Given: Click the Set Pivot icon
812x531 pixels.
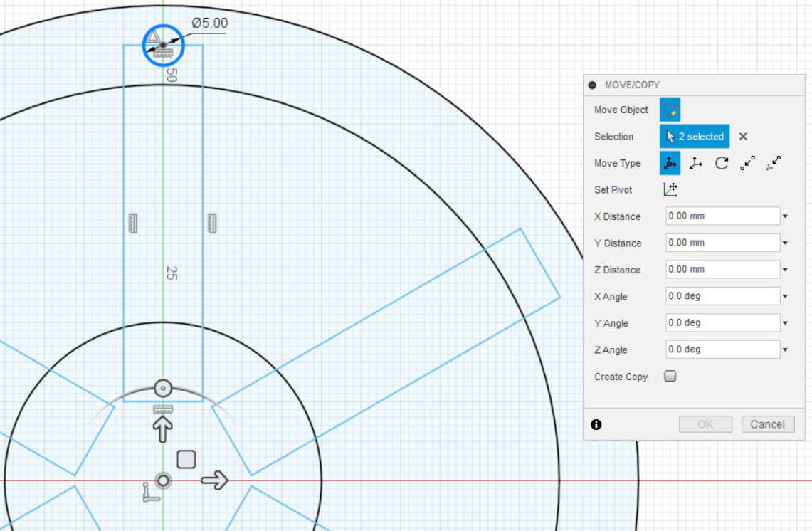Looking at the screenshot, I should coord(670,189).
